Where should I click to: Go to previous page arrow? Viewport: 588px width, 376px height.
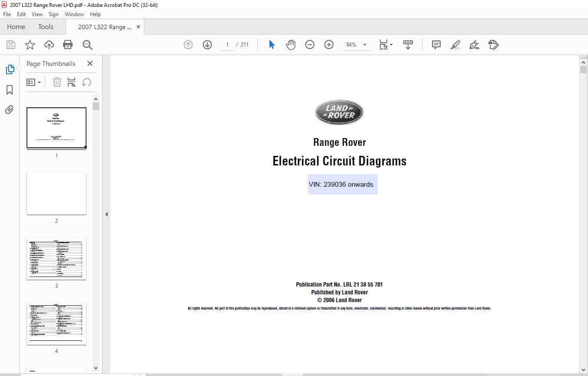click(x=188, y=45)
